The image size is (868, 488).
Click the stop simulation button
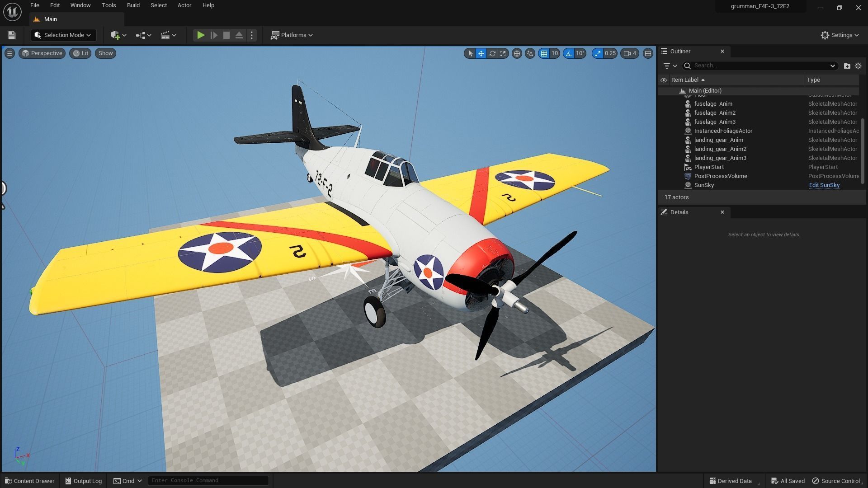click(226, 35)
